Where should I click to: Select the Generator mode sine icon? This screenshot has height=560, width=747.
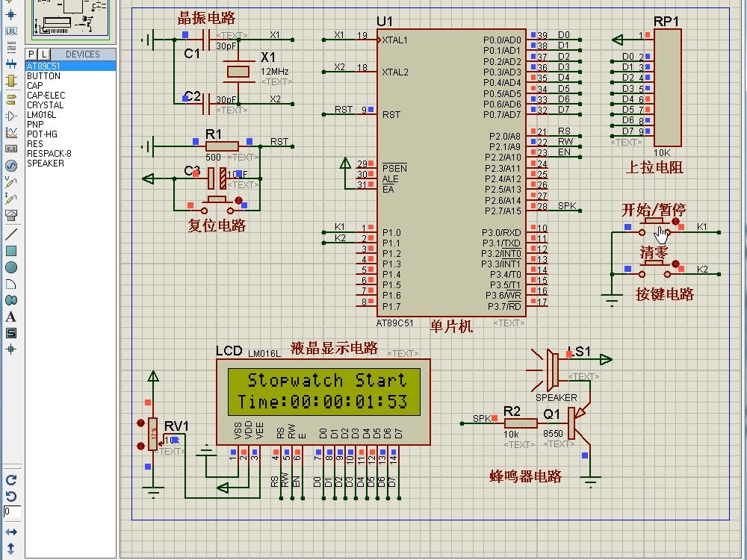(10, 165)
